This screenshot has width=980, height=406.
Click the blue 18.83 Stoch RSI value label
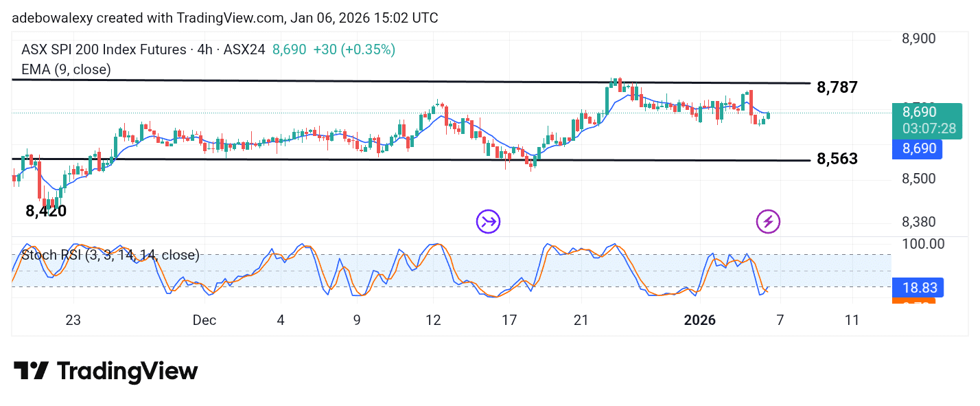[919, 288]
